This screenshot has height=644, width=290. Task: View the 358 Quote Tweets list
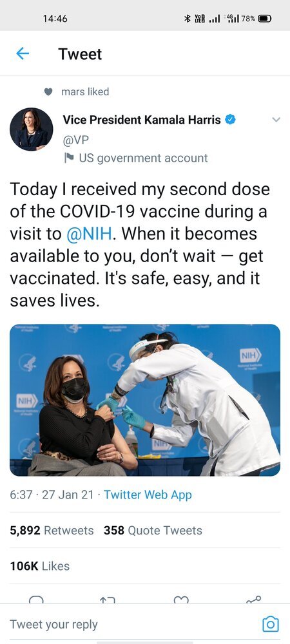tap(153, 530)
